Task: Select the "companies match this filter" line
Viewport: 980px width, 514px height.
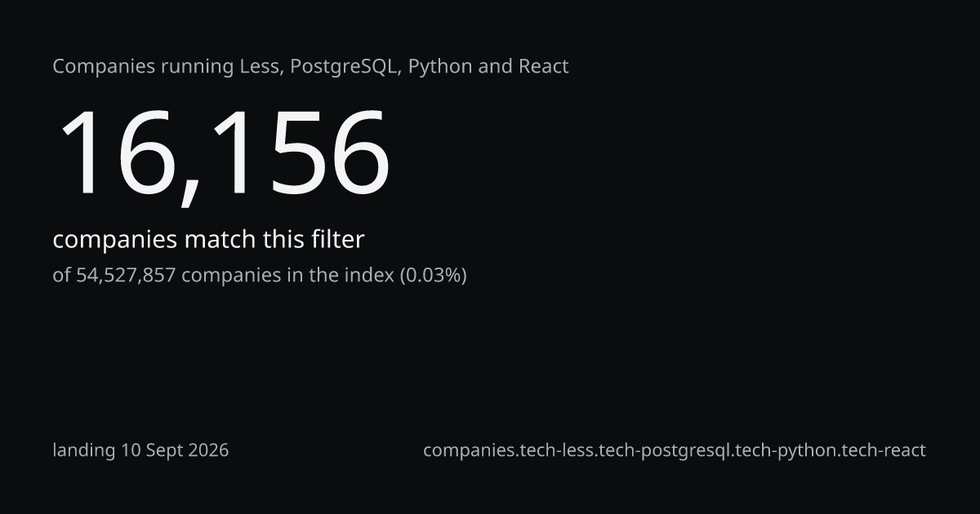Action: tap(208, 240)
